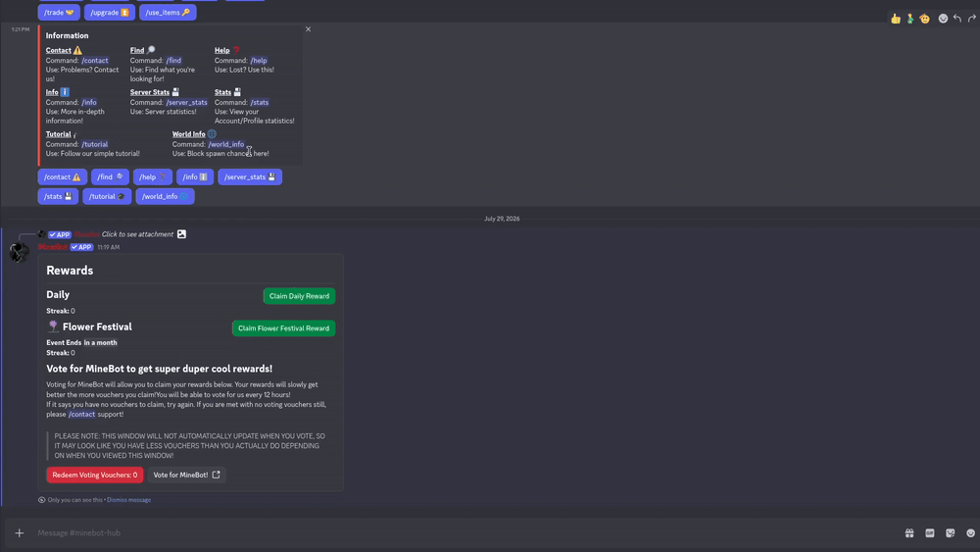Screen dimensions: 980x552
Task: Click the plus attach button in message bar
Action: 20,533
